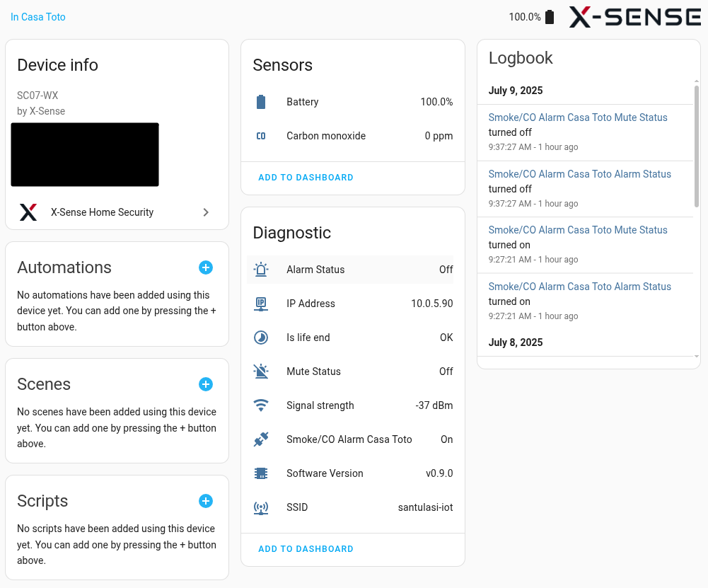
Task: Add a new script with plus button
Action: click(206, 501)
